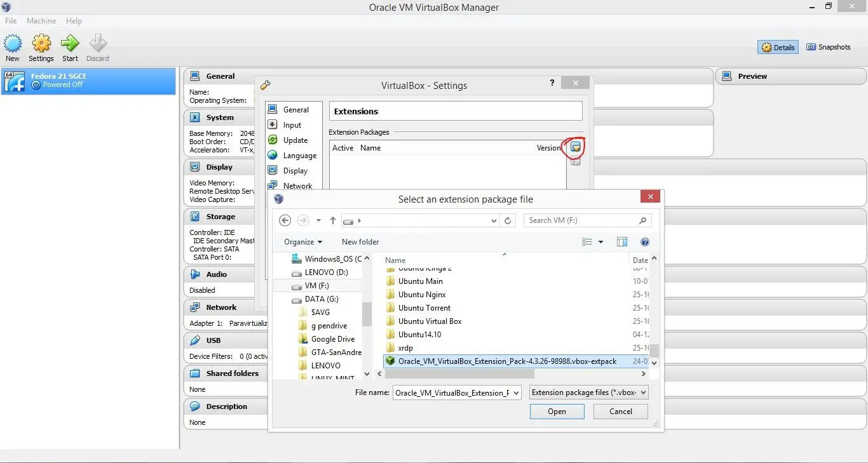This screenshot has height=463, width=868.
Task: Select the Ubuntu Nginx folder
Action: (x=416, y=295)
